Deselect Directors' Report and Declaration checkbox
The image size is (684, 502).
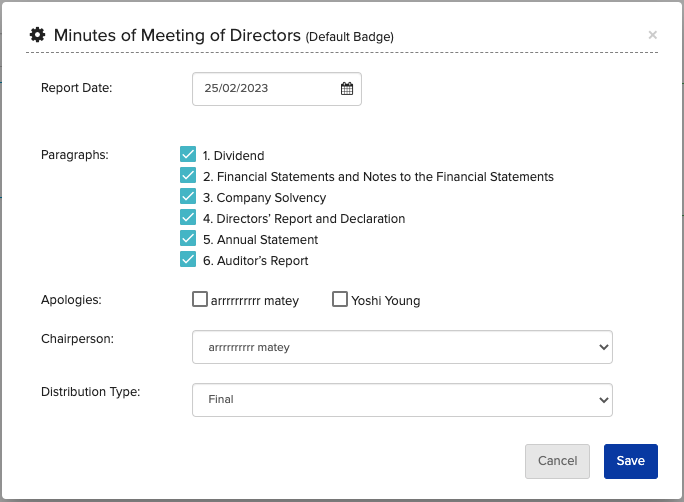tap(188, 217)
